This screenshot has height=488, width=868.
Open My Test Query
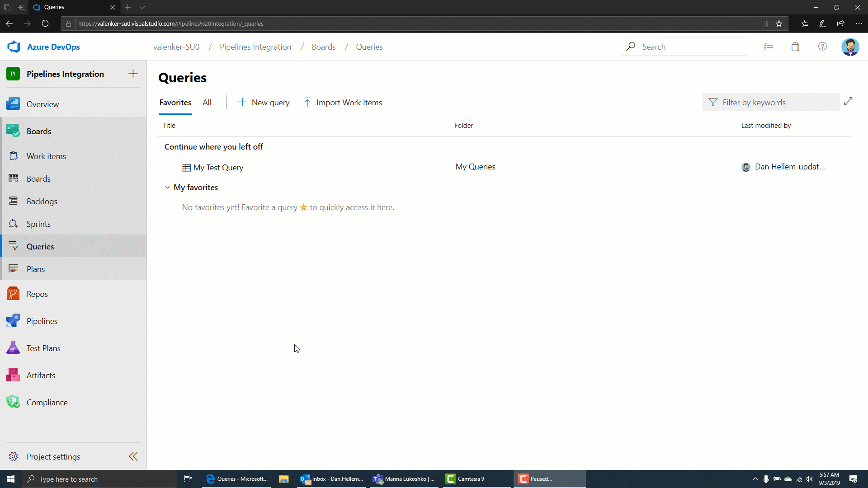tap(218, 168)
